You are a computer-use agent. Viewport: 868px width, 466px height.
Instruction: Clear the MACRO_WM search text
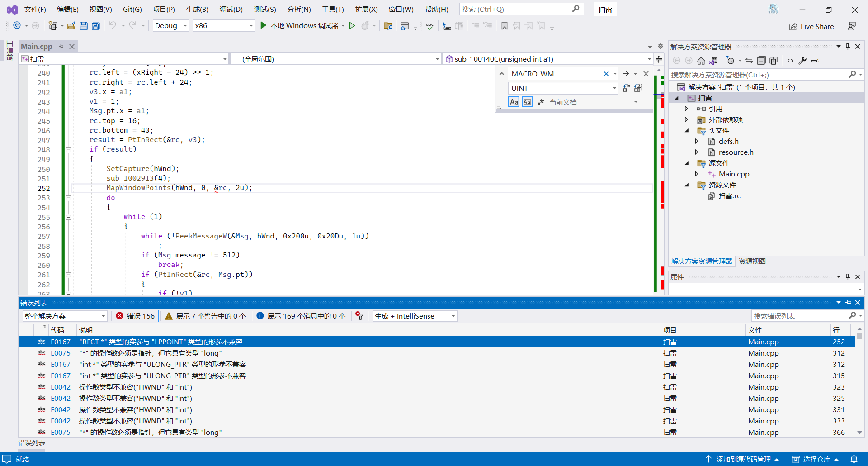click(x=606, y=74)
